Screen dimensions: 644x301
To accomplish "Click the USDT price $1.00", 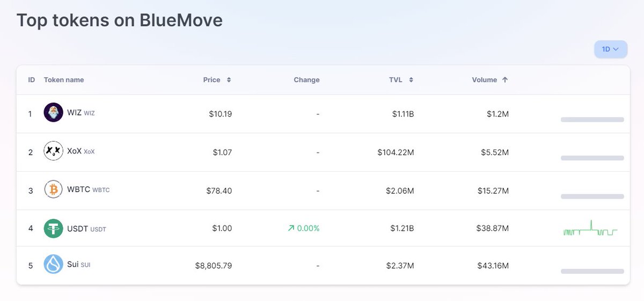I will point(222,228).
